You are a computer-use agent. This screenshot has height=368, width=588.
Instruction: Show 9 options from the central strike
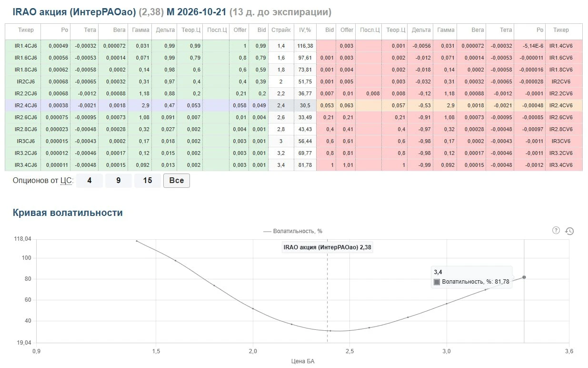(118, 181)
